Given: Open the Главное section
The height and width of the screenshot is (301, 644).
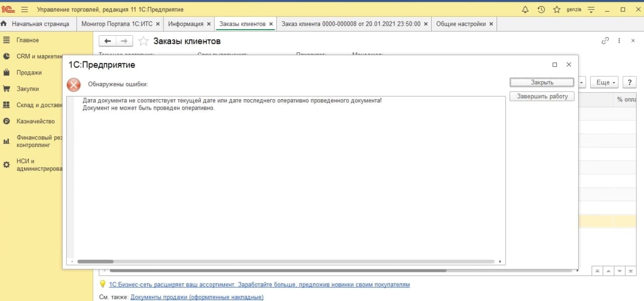Looking at the screenshot, I should tap(28, 40).
